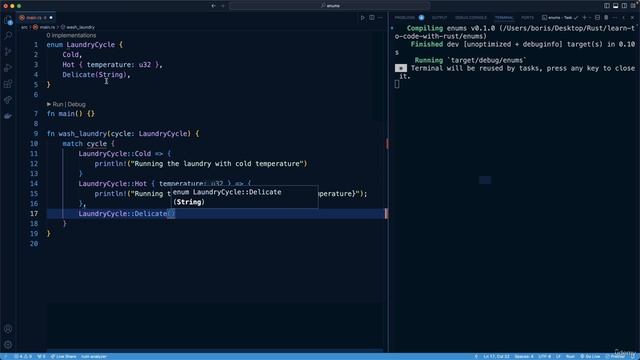Change language mode via Rust status
Image resolution: width=640 pixels, height=360 pixels.
[x=570, y=356]
